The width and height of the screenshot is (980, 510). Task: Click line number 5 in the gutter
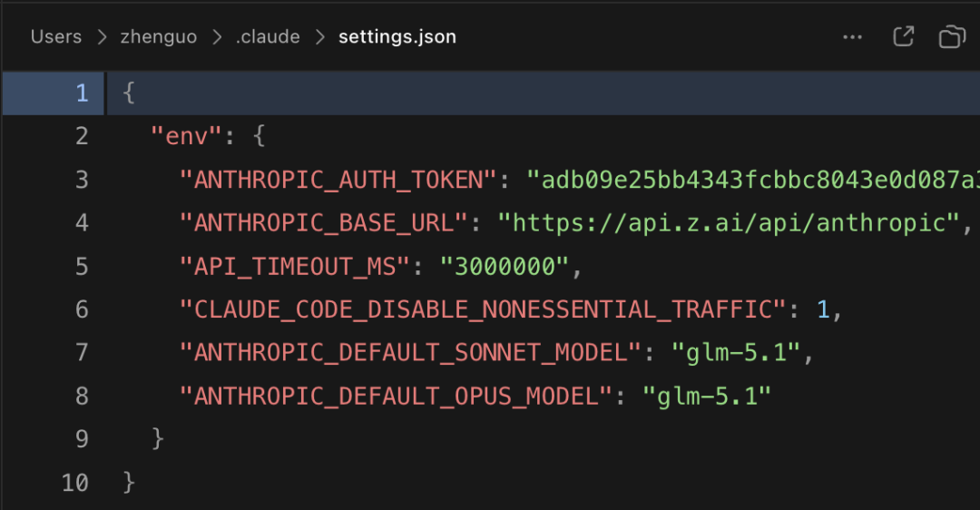(82, 266)
